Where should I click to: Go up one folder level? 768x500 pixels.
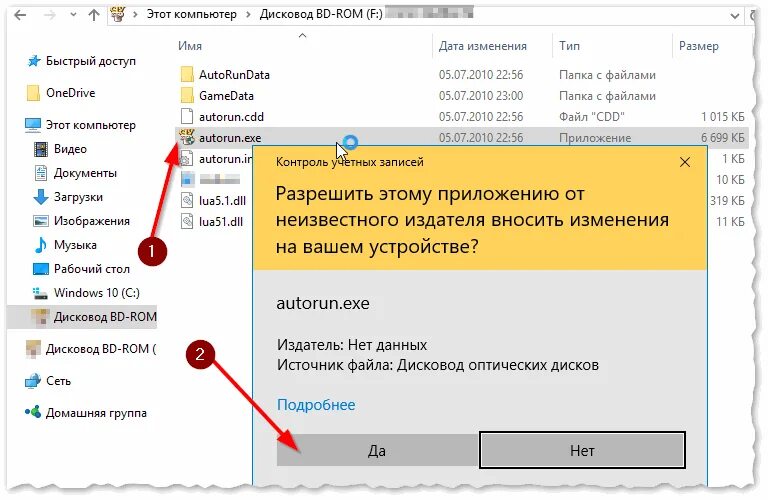[x=94, y=15]
